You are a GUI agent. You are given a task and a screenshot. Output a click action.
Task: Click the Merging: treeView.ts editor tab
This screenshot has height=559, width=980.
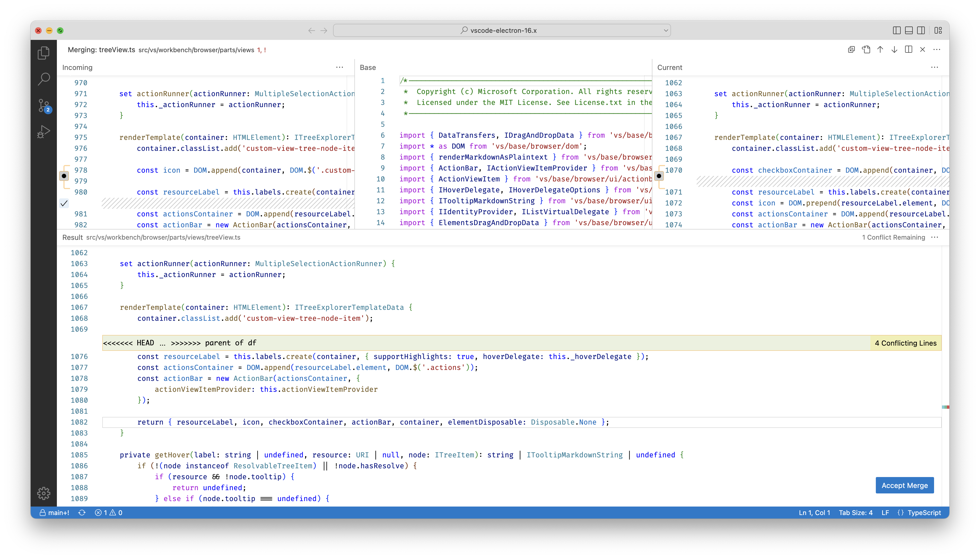[x=101, y=50]
